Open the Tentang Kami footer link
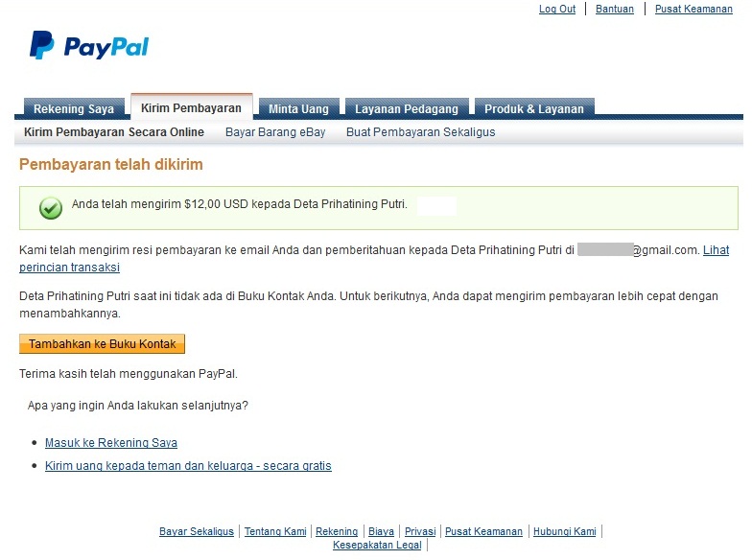Screen dimensions: 752x560 (x=275, y=531)
